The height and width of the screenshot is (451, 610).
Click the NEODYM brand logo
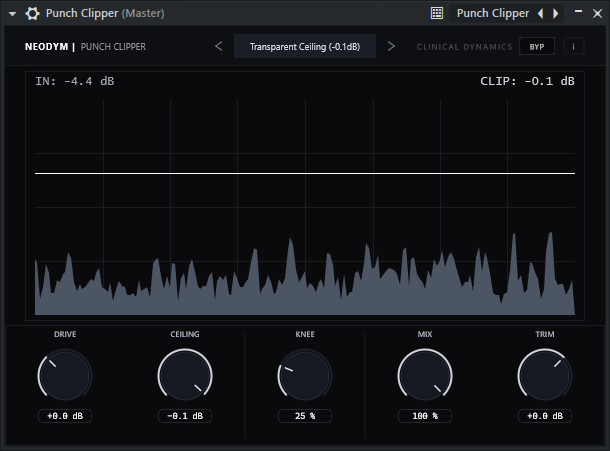46,47
